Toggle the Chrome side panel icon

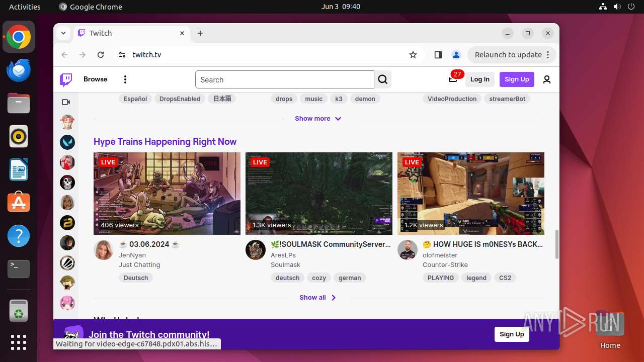438,55
